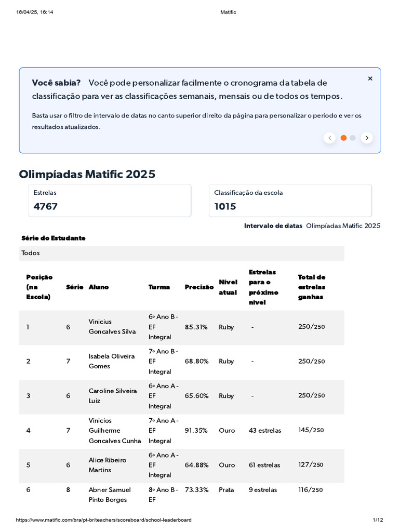The image size is (399, 532).
Task: Click '7º Ano B - EF Integral' class cell
Action: (163, 362)
